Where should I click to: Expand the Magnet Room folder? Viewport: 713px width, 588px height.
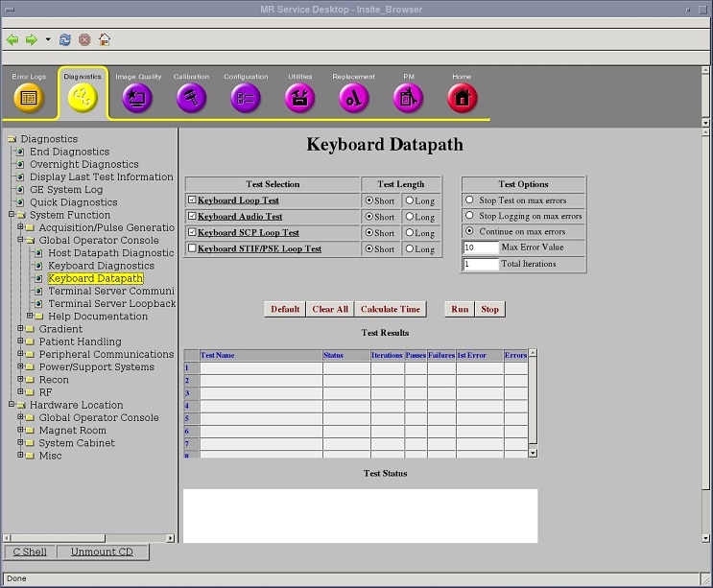[x=20, y=431]
